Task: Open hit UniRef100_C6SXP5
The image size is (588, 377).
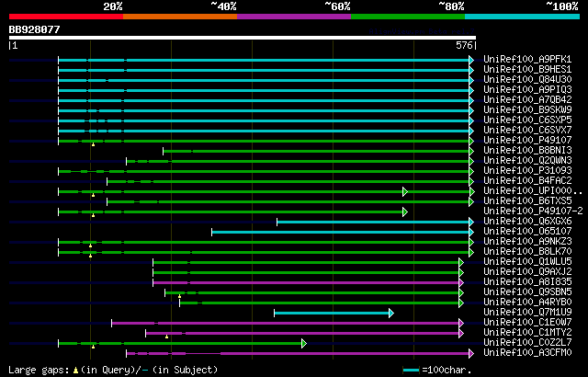Action: click(527, 120)
